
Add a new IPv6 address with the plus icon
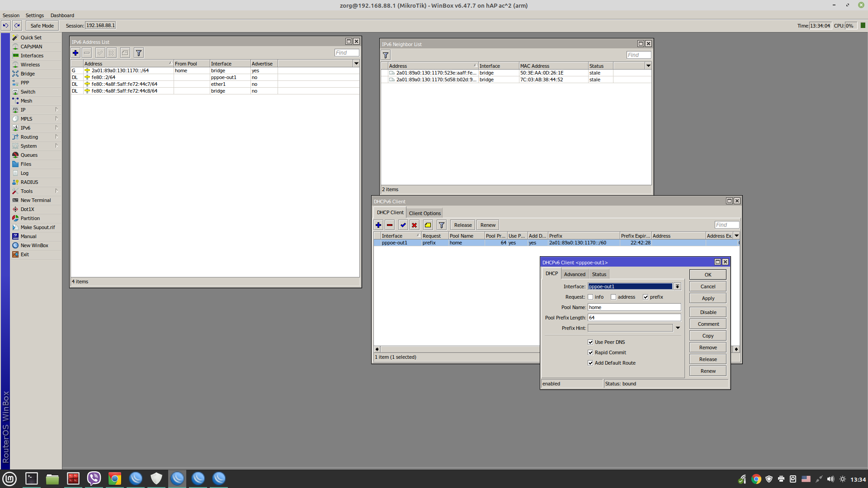[x=75, y=53]
